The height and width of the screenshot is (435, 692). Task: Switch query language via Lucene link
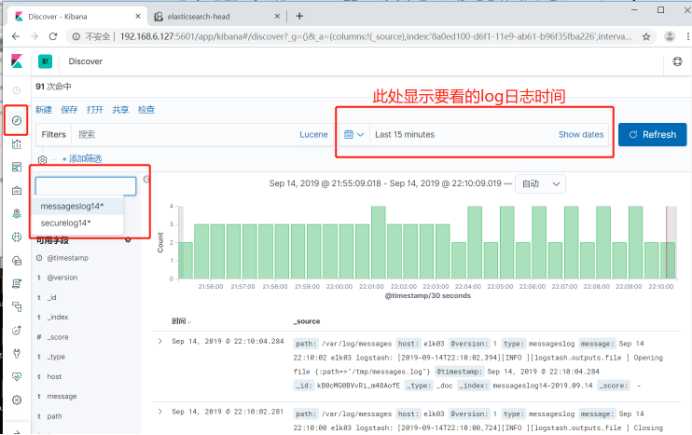tap(313, 135)
